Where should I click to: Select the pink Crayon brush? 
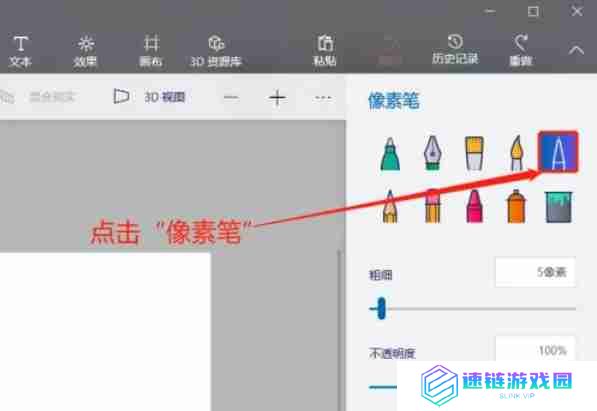[x=474, y=206]
